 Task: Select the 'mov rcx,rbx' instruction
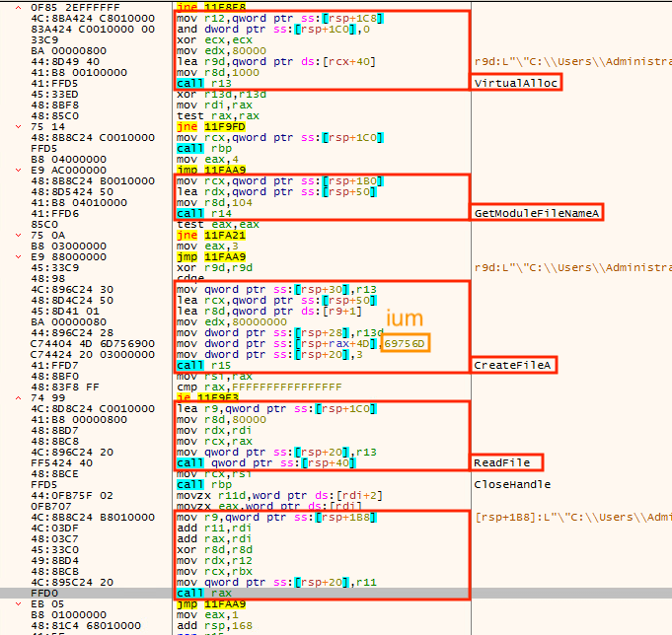(214, 572)
